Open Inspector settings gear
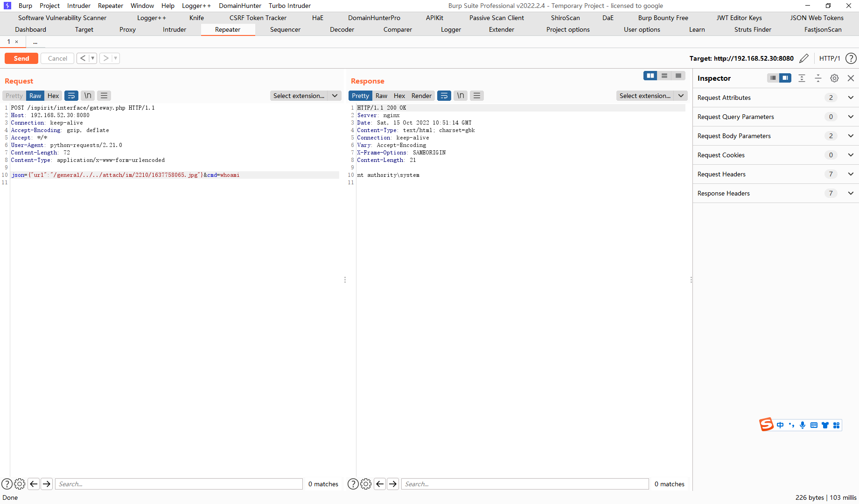 click(x=834, y=78)
